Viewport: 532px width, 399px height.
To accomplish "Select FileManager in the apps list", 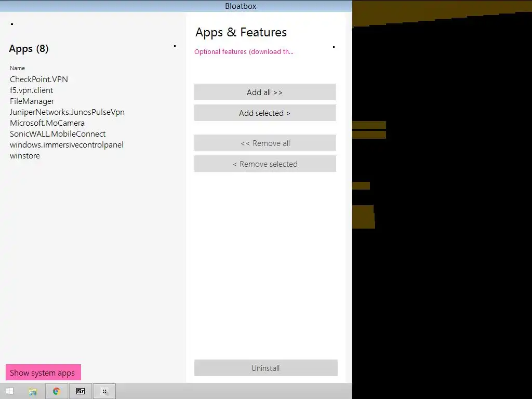I will (32, 101).
